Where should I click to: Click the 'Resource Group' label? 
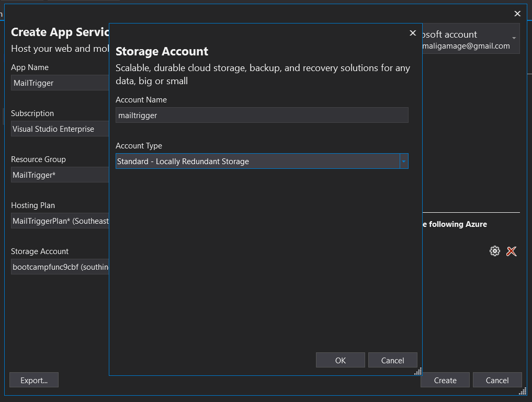click(x=38, y=159)
